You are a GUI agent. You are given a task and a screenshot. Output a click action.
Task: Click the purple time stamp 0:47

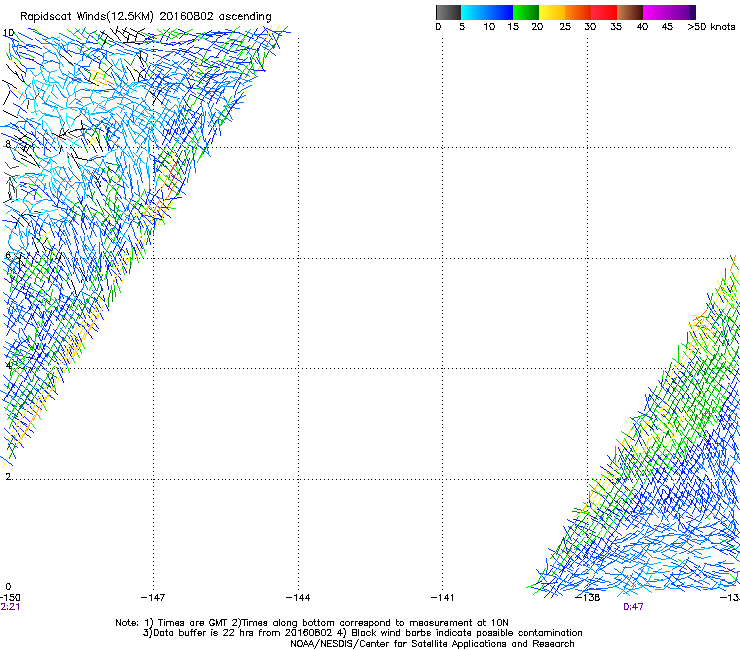tap(633, 607)
